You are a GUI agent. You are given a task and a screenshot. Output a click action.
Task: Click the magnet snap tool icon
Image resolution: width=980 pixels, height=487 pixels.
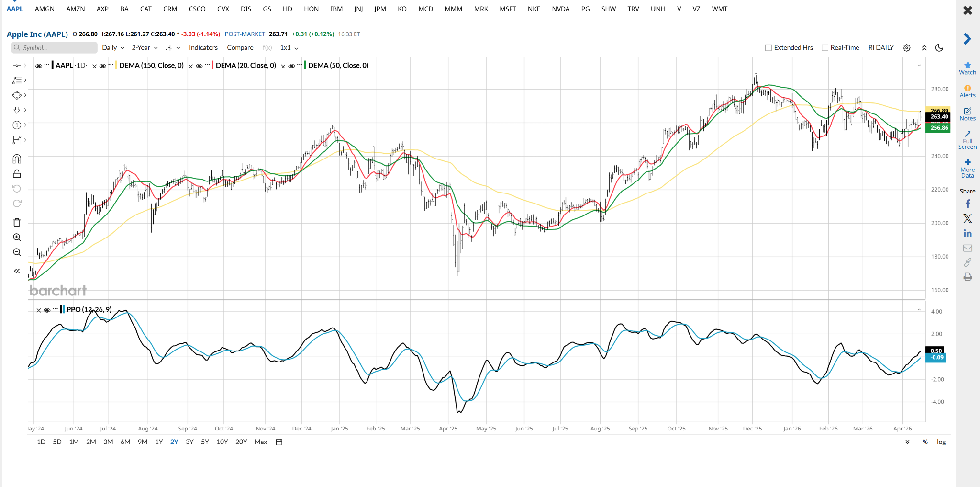tap(17, 159)
